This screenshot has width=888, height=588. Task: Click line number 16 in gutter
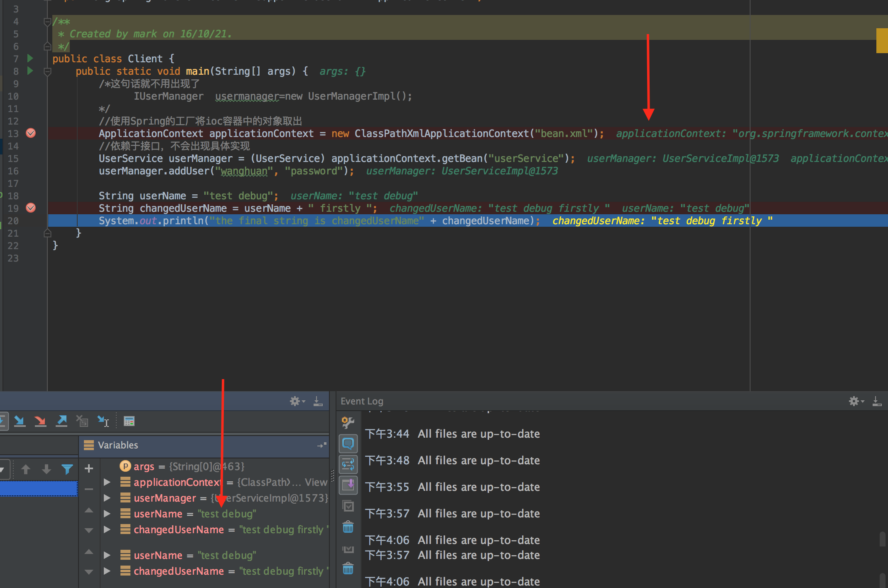(x=13, y=171)
